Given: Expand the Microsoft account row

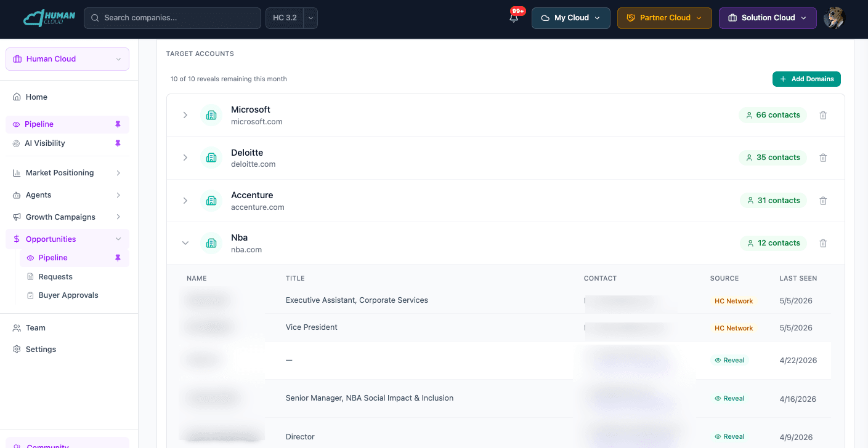Looking at the screenshot, I should (185, 115).
